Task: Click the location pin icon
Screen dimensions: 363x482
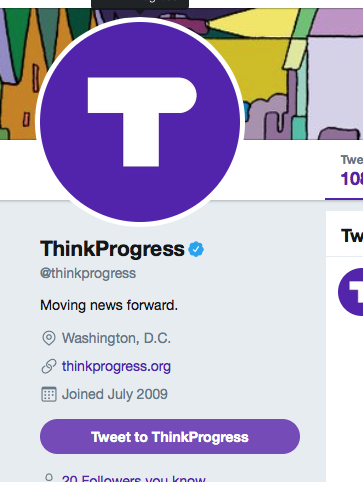Action: [49, 338]
